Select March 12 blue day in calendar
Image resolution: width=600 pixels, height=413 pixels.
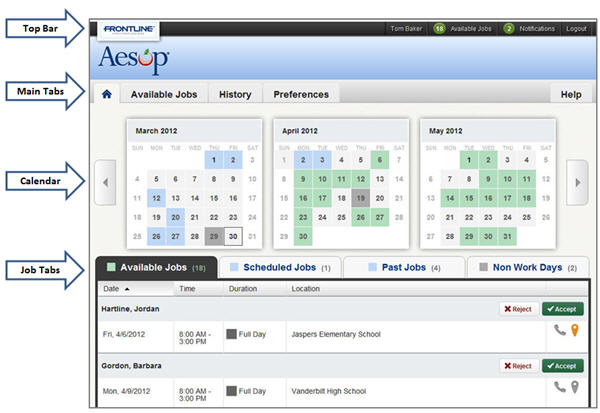(x=157, y=198)
